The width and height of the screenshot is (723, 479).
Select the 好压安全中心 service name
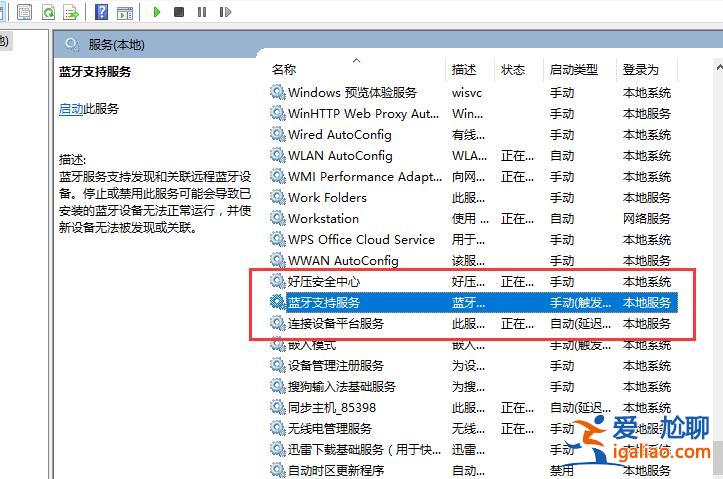coord(324,281)
